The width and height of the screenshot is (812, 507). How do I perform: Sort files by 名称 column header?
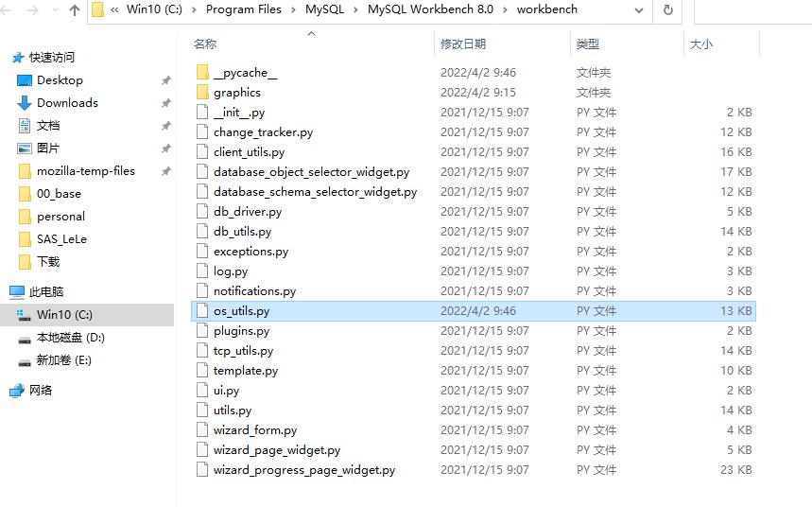pyautogui.click(x=205, y=44)
